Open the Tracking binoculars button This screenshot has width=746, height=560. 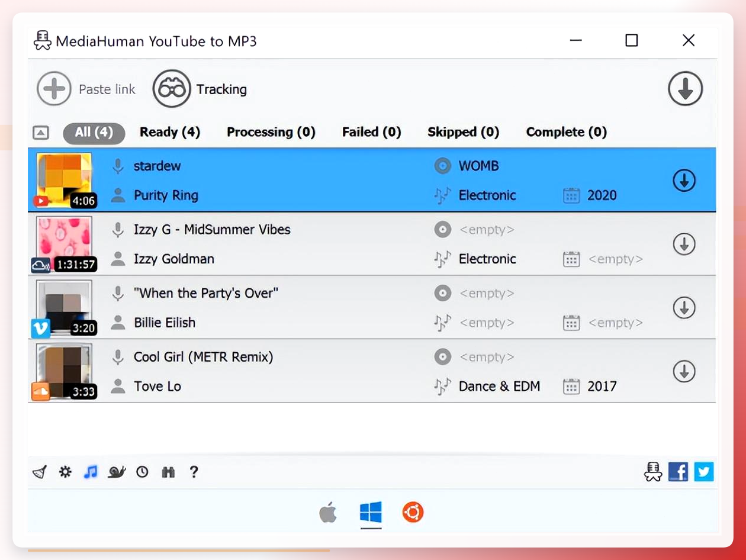click(x=172, y=89)
